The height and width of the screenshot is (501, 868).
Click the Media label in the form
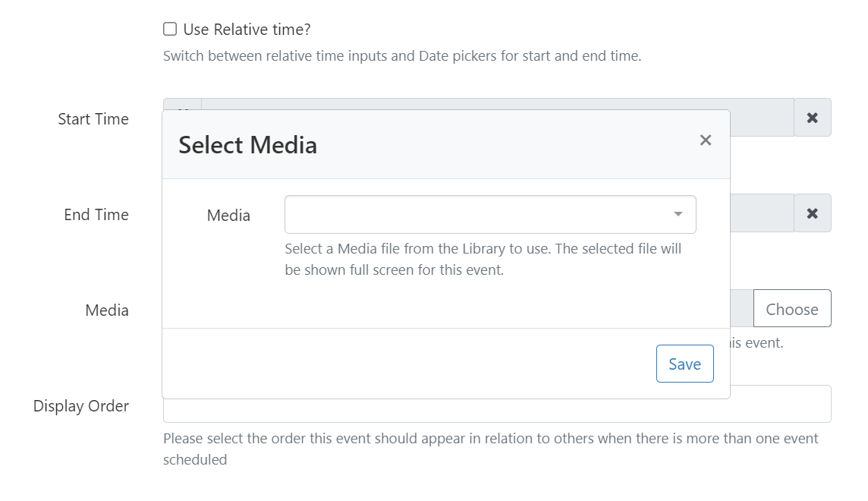click(107, 310)
